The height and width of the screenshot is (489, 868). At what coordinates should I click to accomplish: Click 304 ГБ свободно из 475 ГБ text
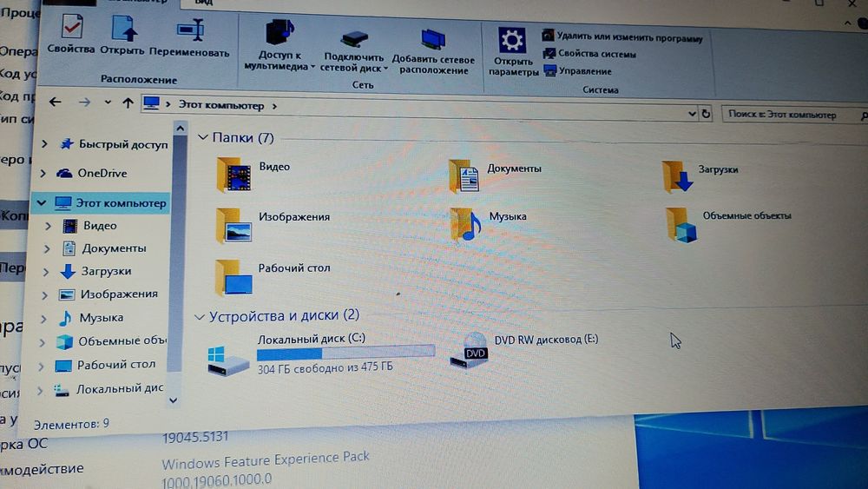(x=325, y=367)
